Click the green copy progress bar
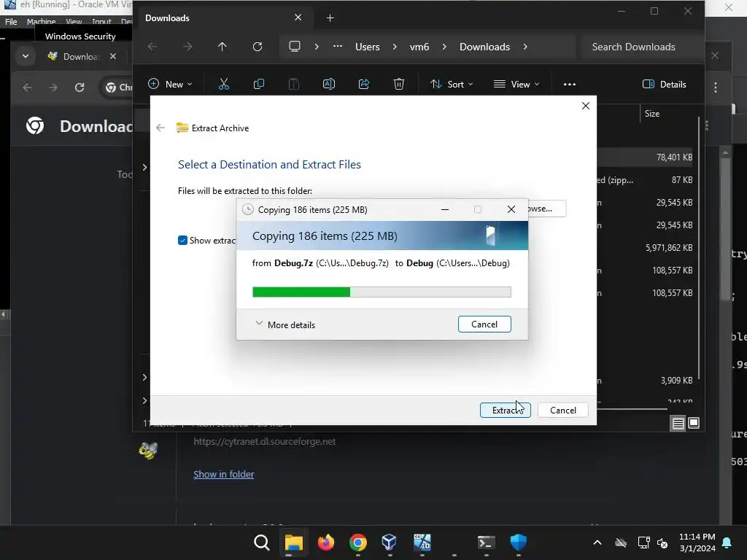 tap(382, 292)
